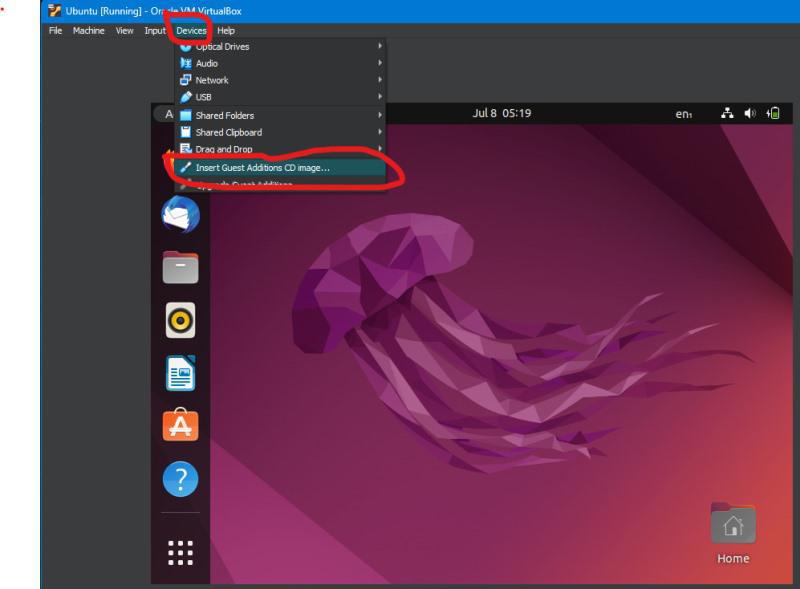
Task: Expand the Shared Clipboard submenu
Action: pyautogui.click(x=281, y=132)
